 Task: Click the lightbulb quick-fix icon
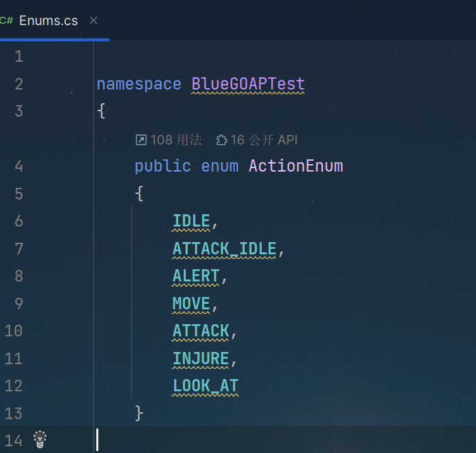[x=40, y=439]
